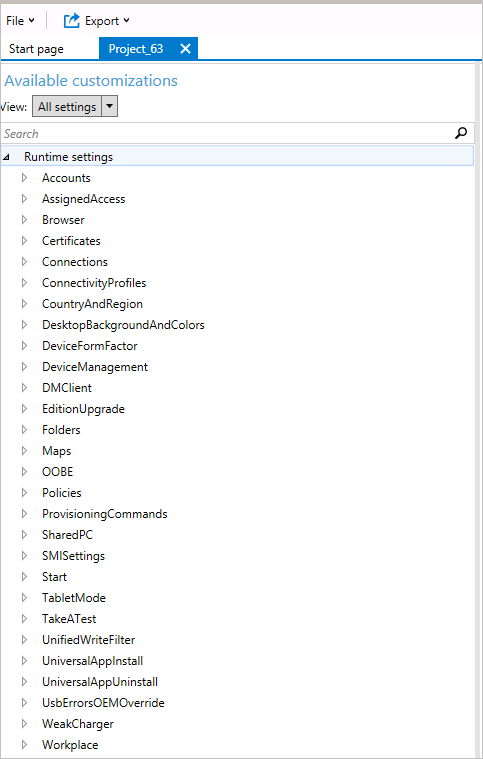
Task: Select the DesktopBackgroundAndColors tree item
Action: pos(123,325)
